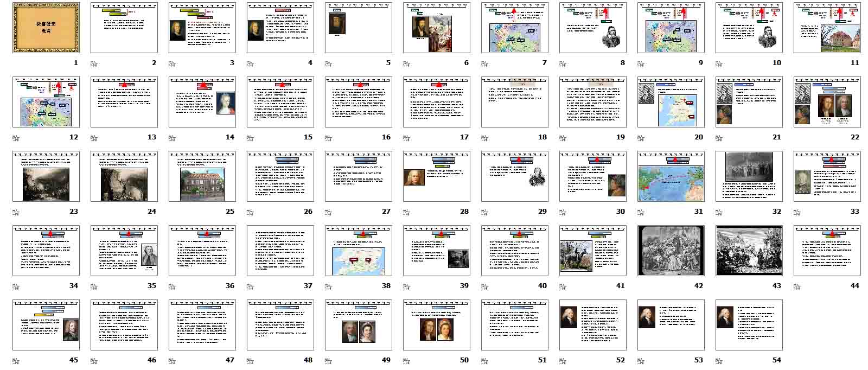Select slide 32 with the black-and-white group photo
The image size is (868, 370).
coord(749,176)
